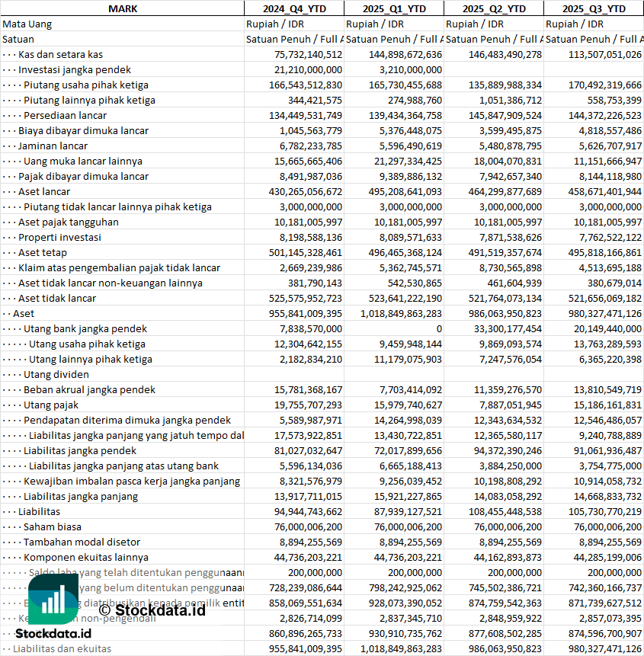This screenshot has width=644, height=656.
Task: Click current assets value 430,265,056,672
Action: coord(306,191)
